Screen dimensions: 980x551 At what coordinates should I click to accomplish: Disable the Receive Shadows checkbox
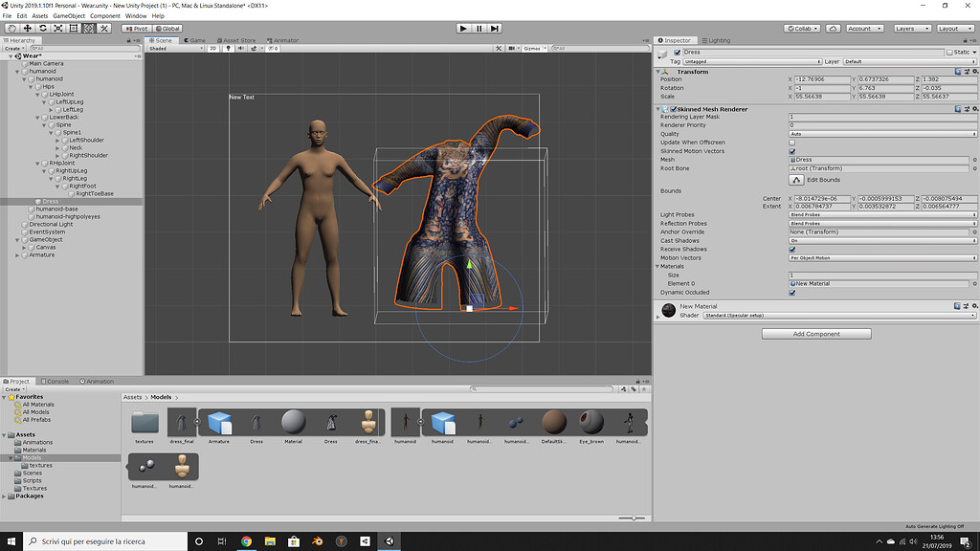pyautogui.click(x=791, y=249)
